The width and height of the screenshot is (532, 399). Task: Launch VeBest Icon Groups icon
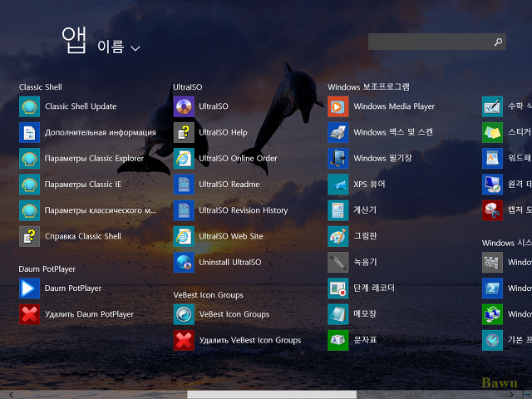click(x=184, y=314)
